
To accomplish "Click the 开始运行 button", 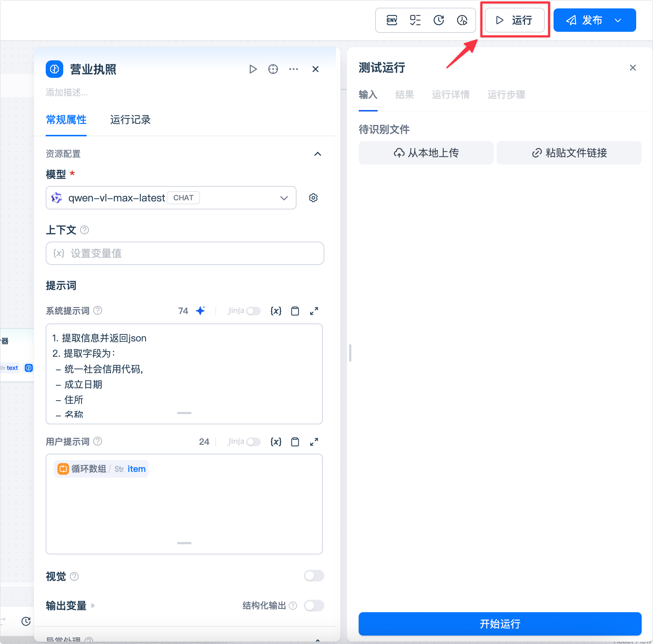I will 500,624.
